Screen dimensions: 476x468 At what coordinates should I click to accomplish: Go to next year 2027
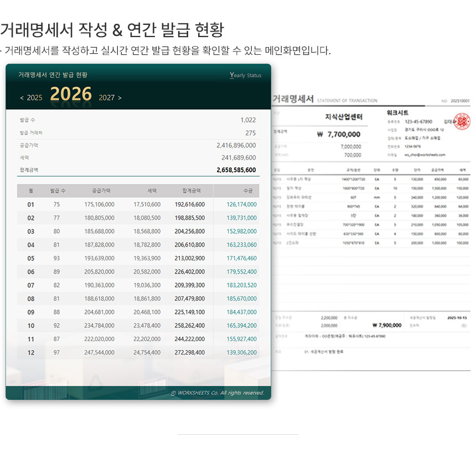pos(110,97)
